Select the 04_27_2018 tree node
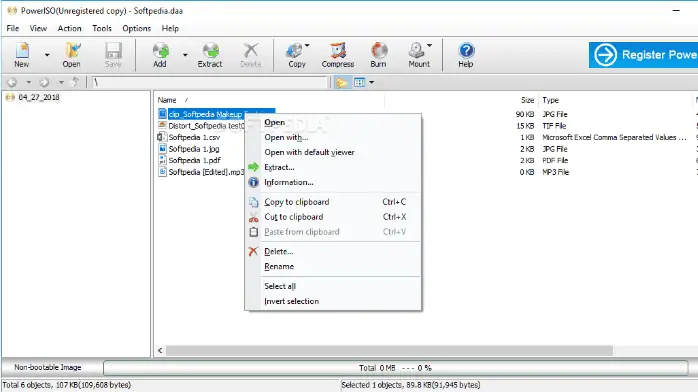Image resolution: width=698 pixels, height=392 pixels. (39, 97)
